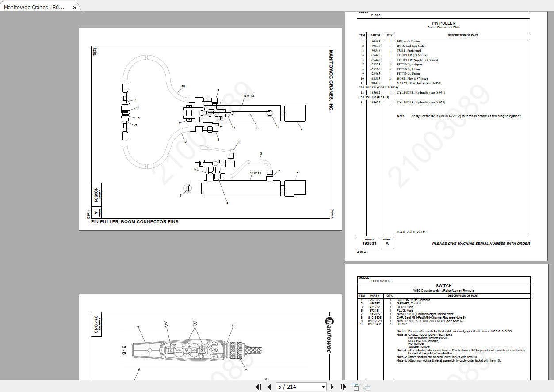This screenshot has width=554, height=392.
Task: Click part number 81013606
Action: (375, 318)
